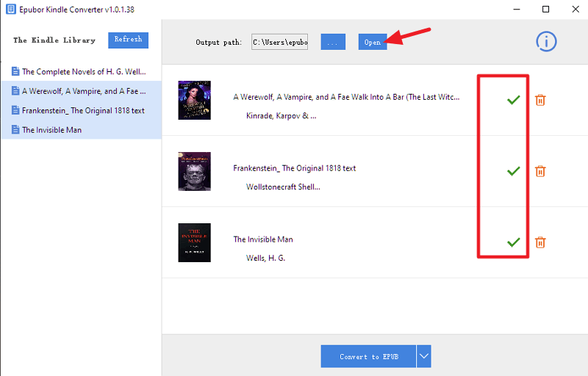The height and width of the screenshot is (376, 588).
Task: Click the 'Output path:' label
Action: click(x=218, y=43)
